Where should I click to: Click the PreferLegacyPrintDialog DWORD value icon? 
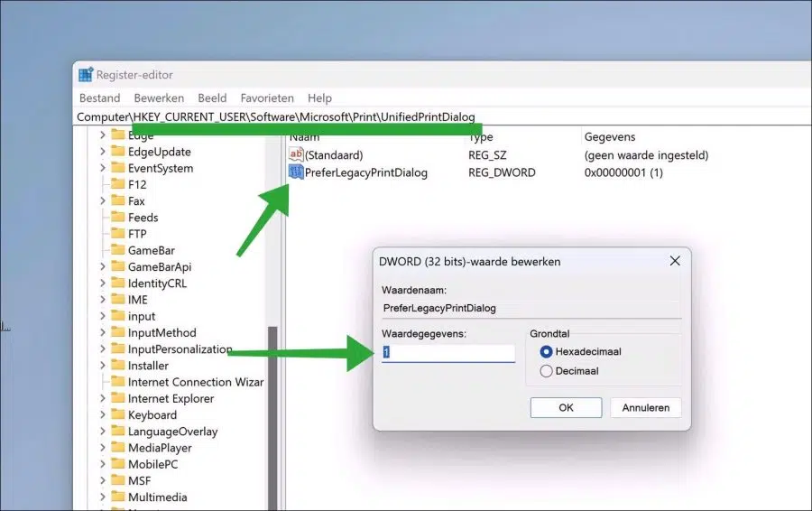[296, 172]
